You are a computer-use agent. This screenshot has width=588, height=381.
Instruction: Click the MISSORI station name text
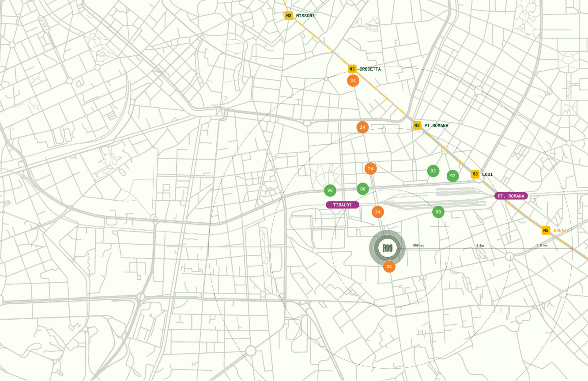pos(305,16)
